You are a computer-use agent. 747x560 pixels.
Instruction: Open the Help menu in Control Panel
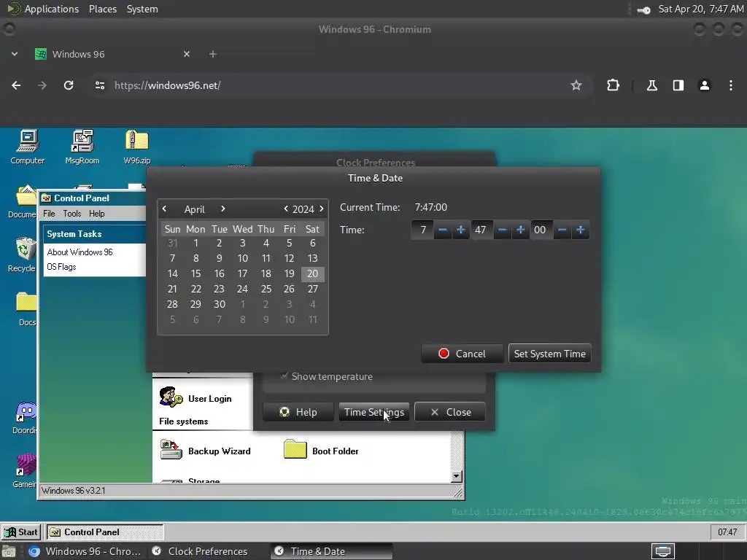point(97,214)
